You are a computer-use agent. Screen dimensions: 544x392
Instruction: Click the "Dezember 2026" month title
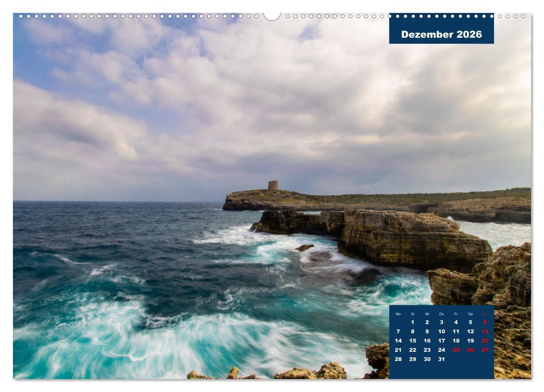click(441, 35)
